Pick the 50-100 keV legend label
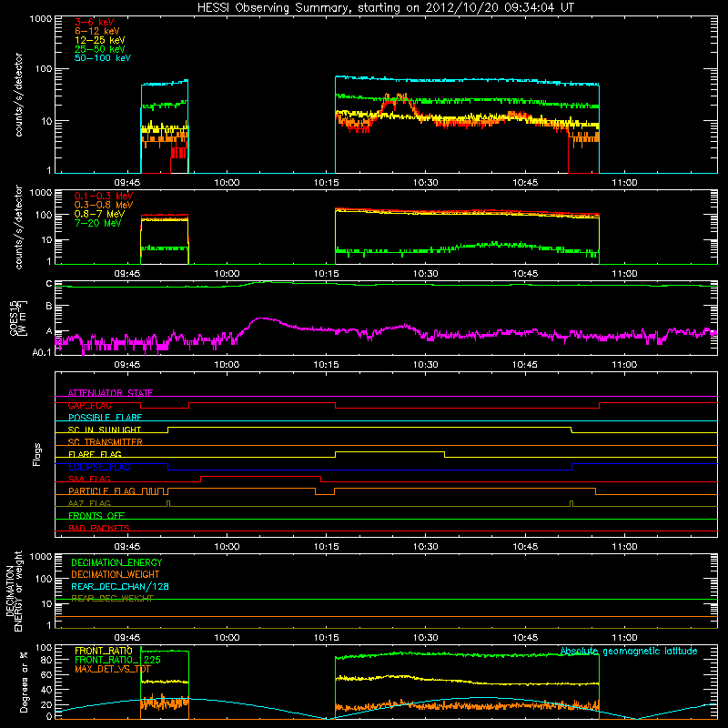Image resolution: width=728 pixels, height=728 pixels. click(x=103, y=58)
